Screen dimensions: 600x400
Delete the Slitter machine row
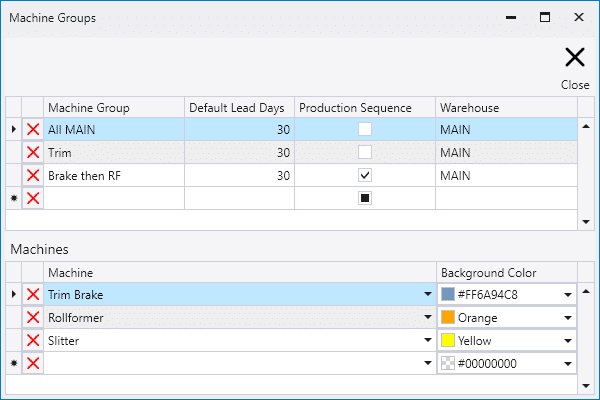33,341
